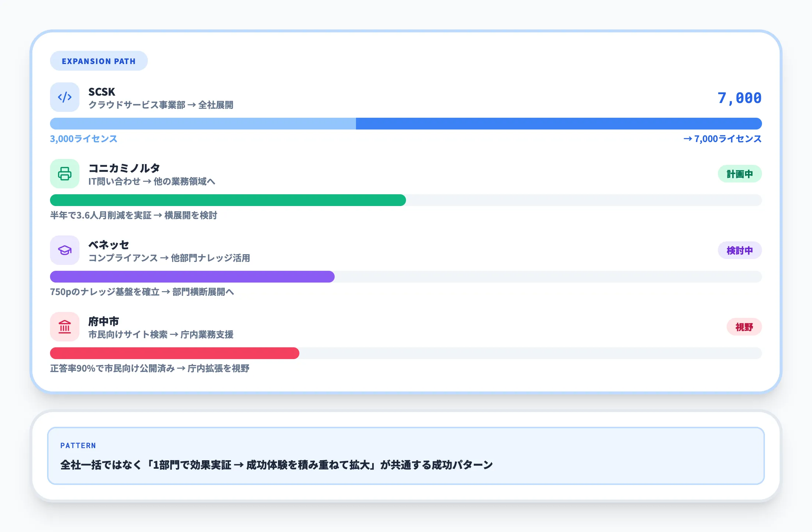The width and height of the screenshot is (812, 532).
Task: Click the printer icon beside コニカミノルタ
Action: pyautogui.click(x=65, y=174)
